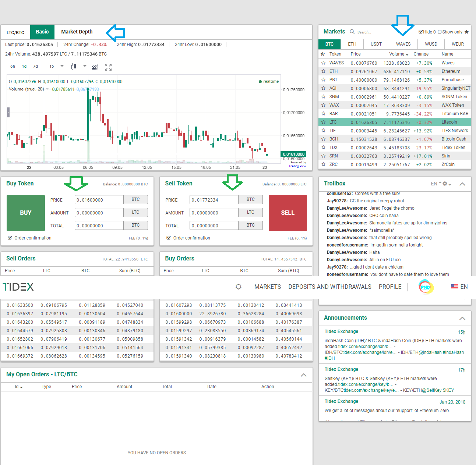Collapse My Open Orders panel
Screen dimensions: 476x465
tap(304, 375)
